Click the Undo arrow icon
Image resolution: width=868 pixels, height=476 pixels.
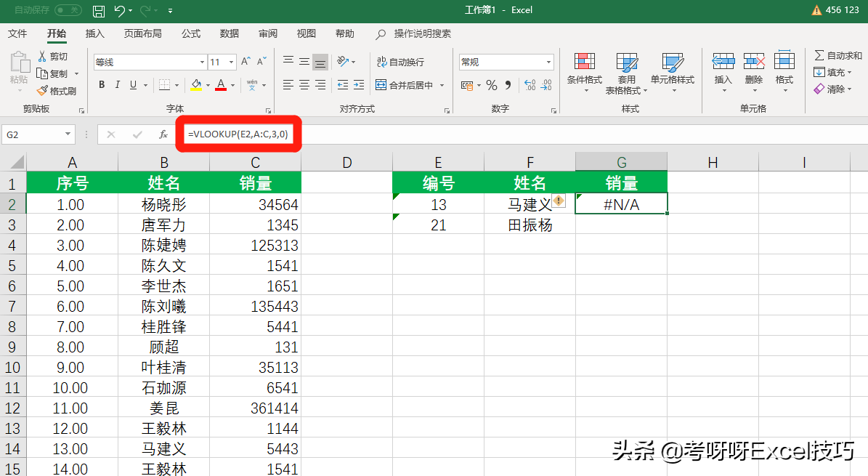120,10
